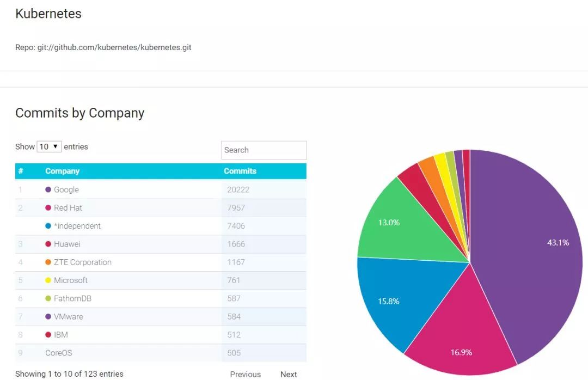The width and height of the screenshot is (588, 380).
Task: Click into the table Search field
Action: tap(264, 150)
